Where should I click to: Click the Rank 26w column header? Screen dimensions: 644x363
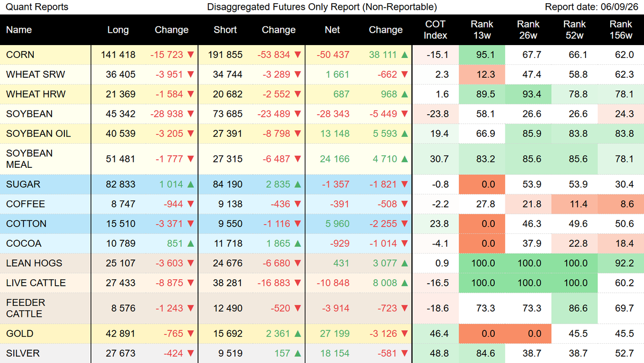(528, 30)
